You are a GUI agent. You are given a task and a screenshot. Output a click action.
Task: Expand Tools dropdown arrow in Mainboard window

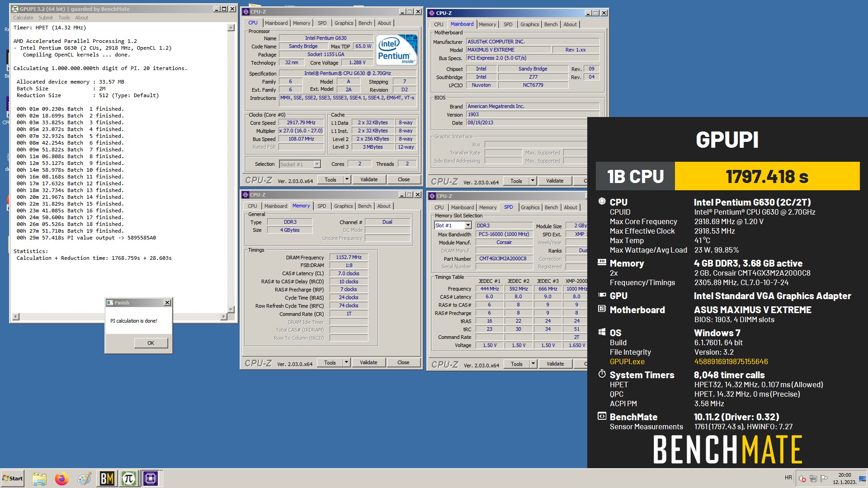point(533,181)
